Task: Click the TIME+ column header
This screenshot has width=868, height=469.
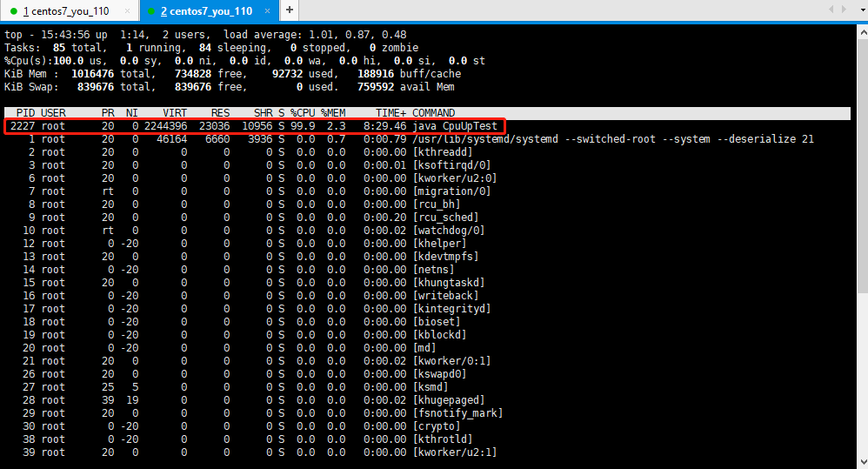Action: point(391,113)
